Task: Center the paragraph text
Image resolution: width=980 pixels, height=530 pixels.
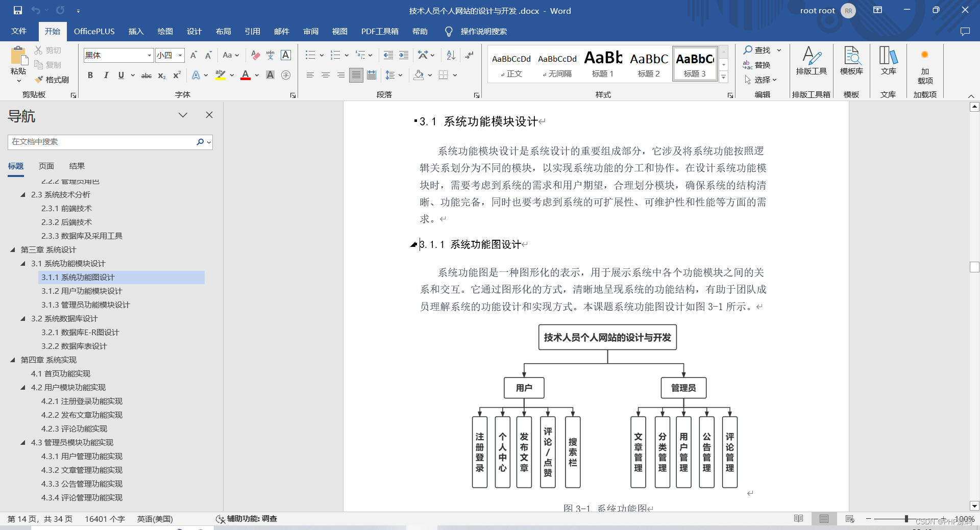Action: [x=325, y=75]
